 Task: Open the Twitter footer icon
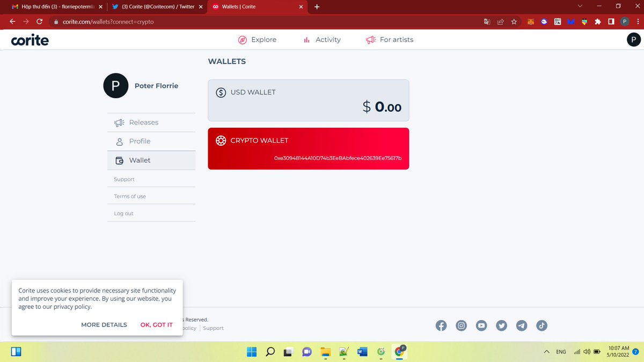(x=501, y=326)
